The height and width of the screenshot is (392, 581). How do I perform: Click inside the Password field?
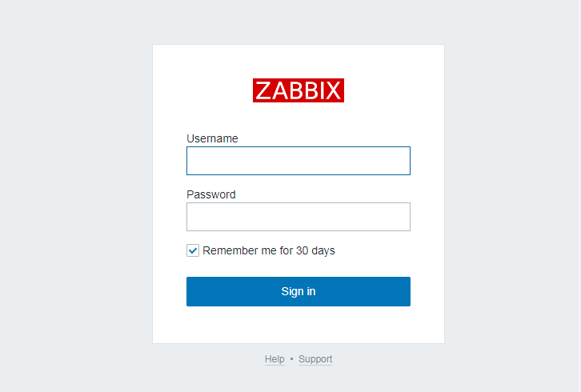[298, 217]
